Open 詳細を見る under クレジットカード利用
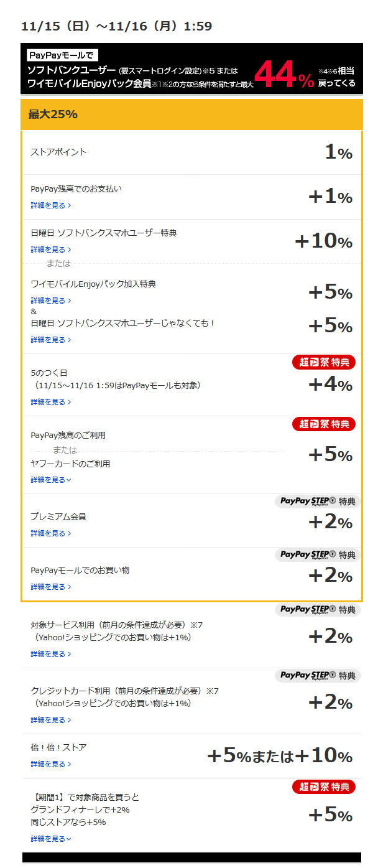The width and height of the screenshot is (373, 868). [51, 720]
